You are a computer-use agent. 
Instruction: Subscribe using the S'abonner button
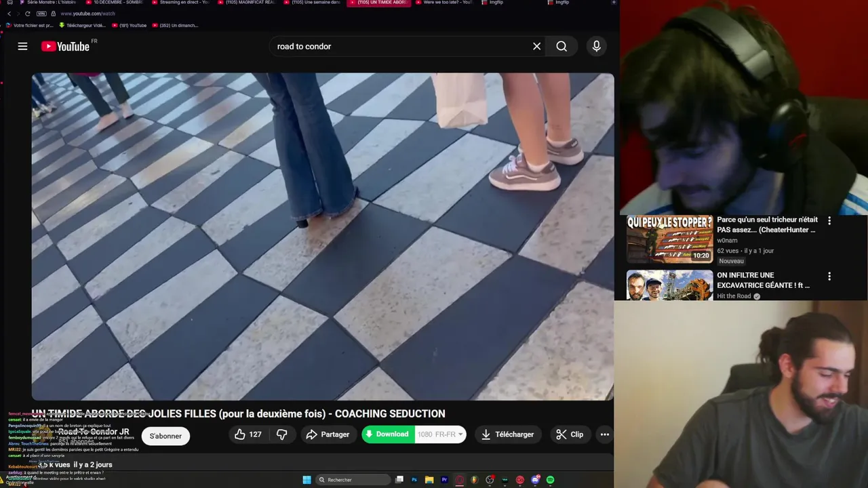[165, 436]
